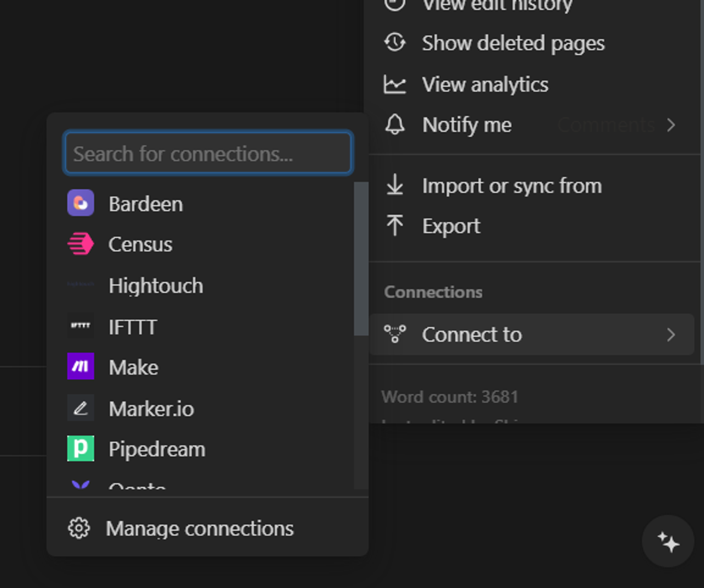Image resolution: width=704 pixels, height=588 pixels.
Task: Click the Marker.io pencil icon
Action: tap(81, 408)
